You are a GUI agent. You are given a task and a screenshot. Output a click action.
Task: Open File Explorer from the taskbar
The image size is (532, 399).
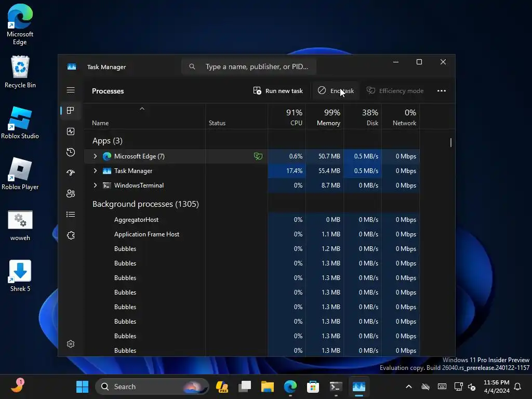(268, 387)
